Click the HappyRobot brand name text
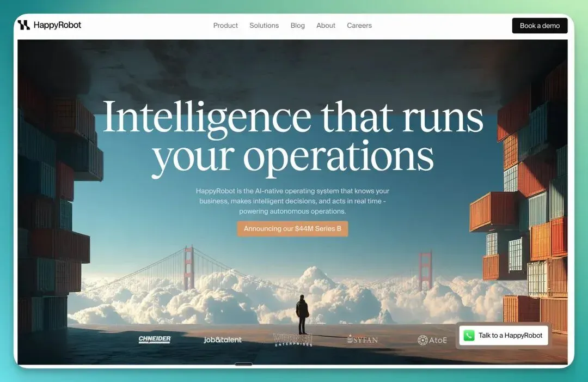The image size is (588, 382). point(57,25)
